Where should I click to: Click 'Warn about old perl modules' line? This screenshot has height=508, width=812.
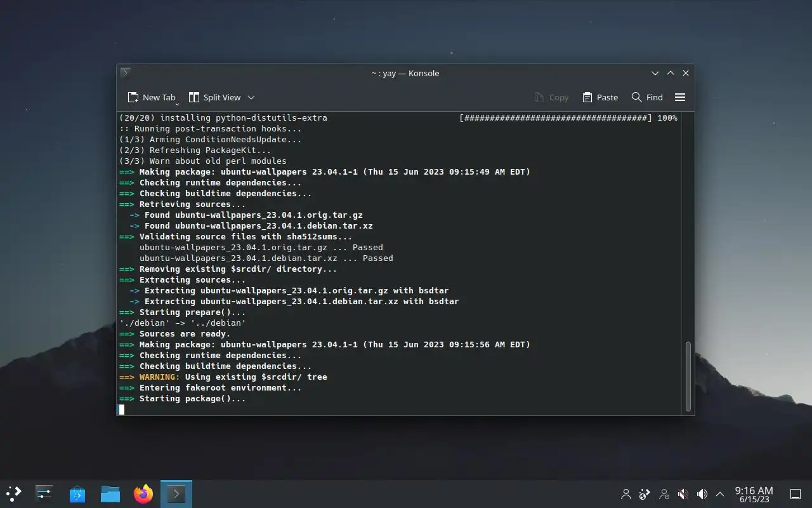[x=203, y=161]
